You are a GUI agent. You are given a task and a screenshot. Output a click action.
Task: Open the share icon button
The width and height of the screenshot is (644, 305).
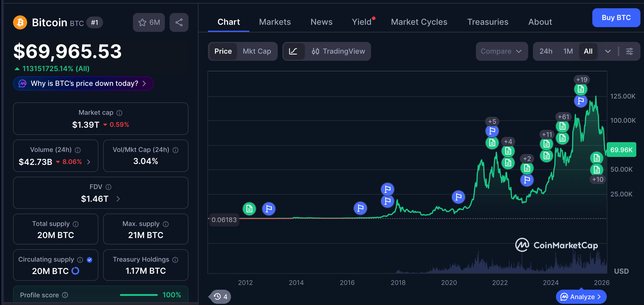pyautogui.click(x=179, y=22)
